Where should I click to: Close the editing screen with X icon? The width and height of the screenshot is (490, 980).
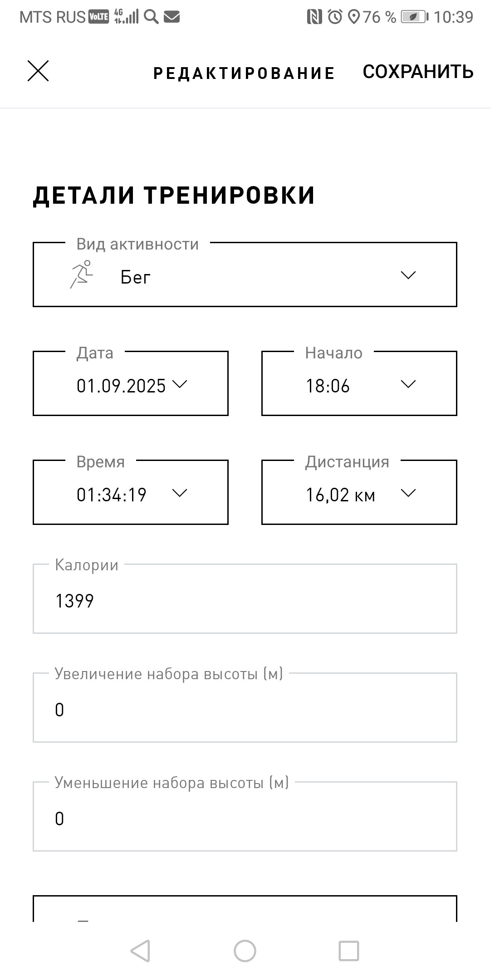pyautogui.click(x=38, y=71)
